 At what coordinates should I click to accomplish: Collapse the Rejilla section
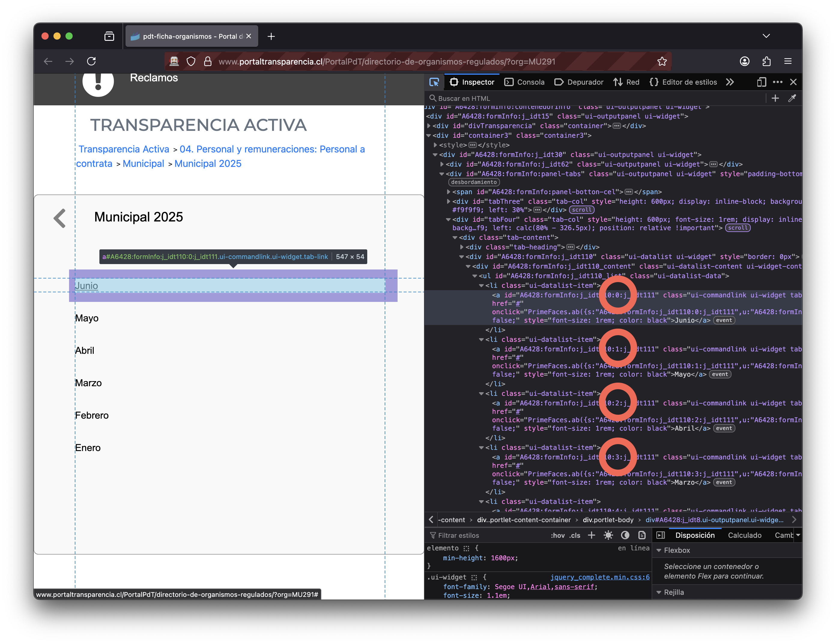click(x=659, y=592)
